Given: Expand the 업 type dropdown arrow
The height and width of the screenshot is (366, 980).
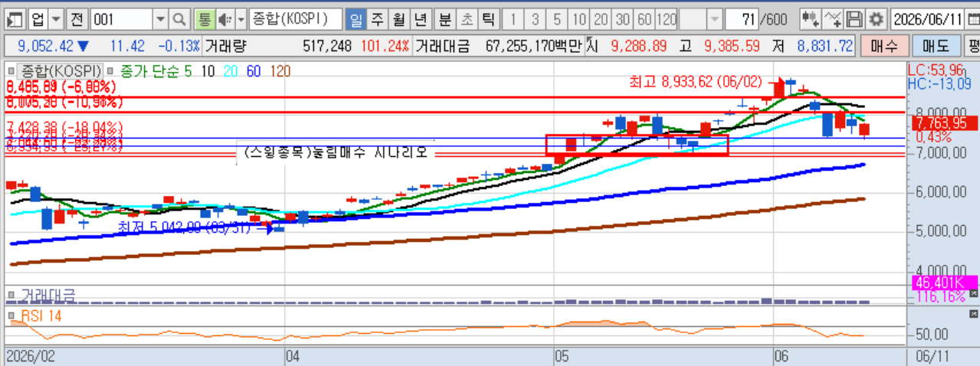Looking at the screenshot, I should (55, 18).
